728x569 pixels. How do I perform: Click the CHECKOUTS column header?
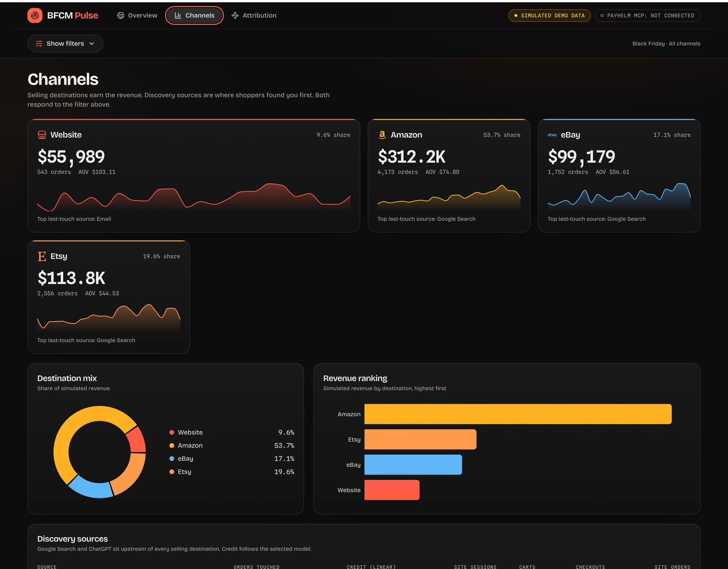(590, 567)
